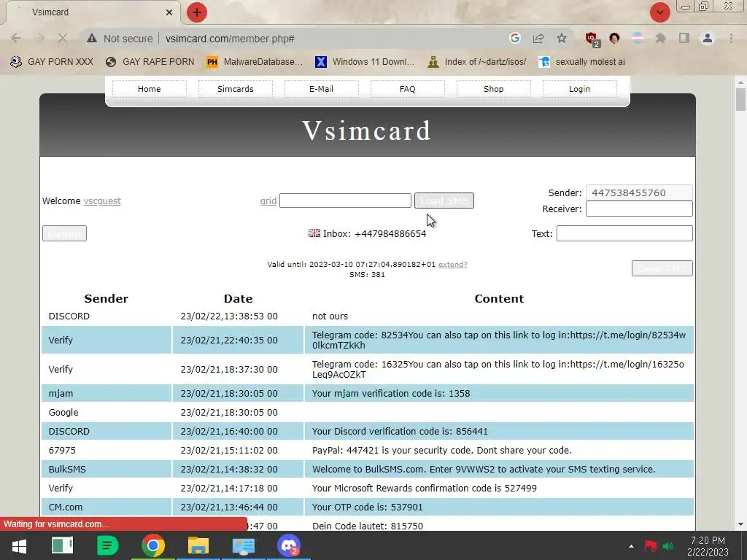The width and height of the screenshot is (747, 560).
Task: Focus the Receiver input field
Action: [639, 209]
